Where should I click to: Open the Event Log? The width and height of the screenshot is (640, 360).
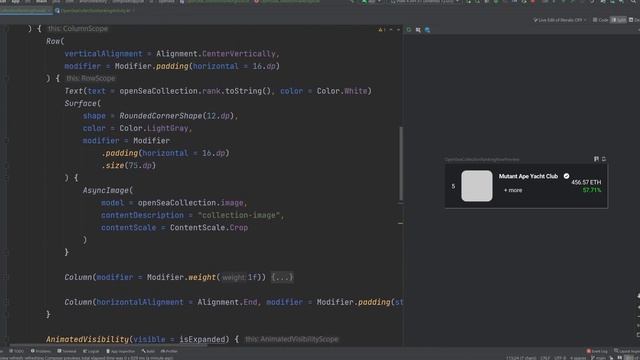597,351
